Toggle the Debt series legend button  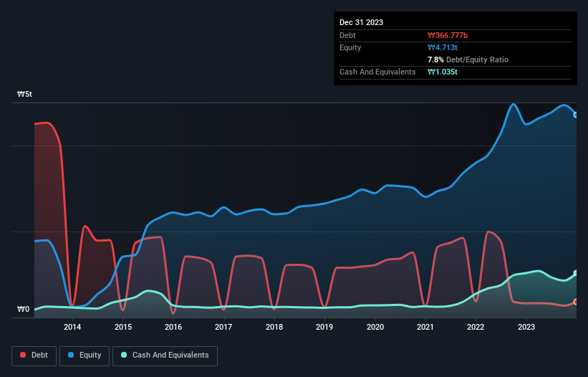[34, 355]
